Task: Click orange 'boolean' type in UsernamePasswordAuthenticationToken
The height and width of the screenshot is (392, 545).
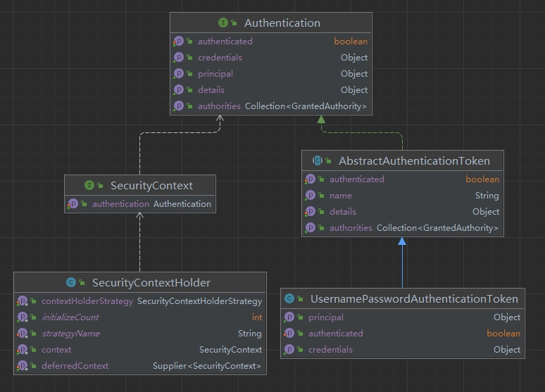Action: (503, 334)
